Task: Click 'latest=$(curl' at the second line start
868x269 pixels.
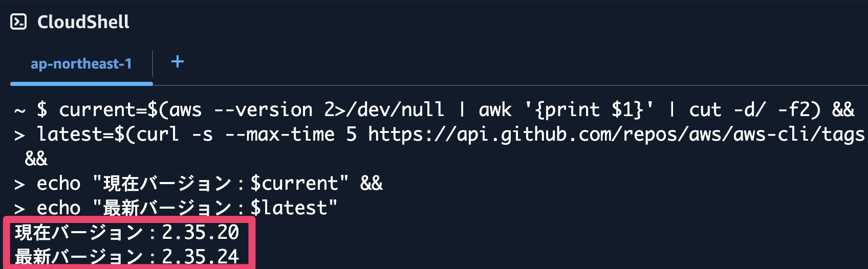Action: coord(108,134)
